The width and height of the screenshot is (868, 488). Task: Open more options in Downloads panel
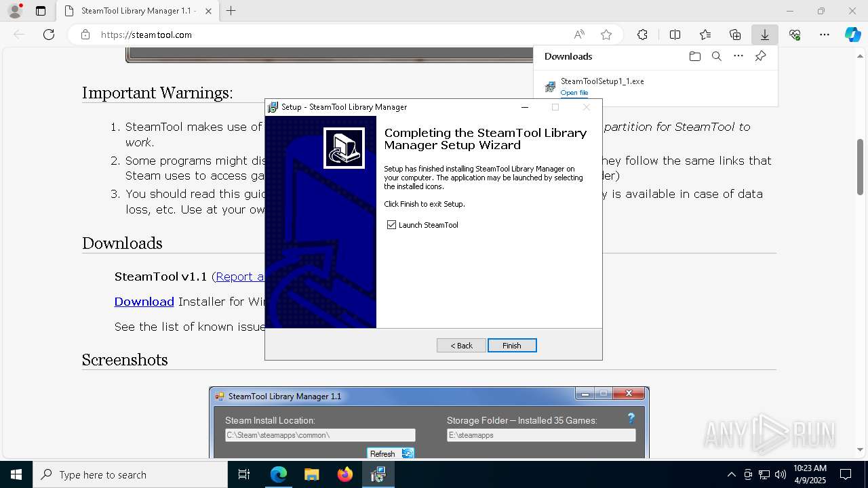pyautogui.click(x=738, y=56)
